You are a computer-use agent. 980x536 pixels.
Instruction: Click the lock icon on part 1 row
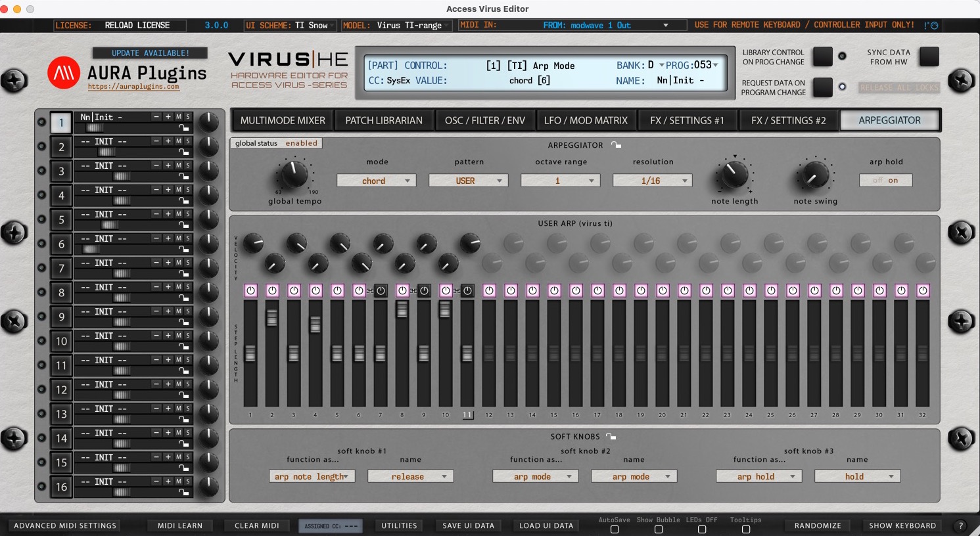[184, 128]
